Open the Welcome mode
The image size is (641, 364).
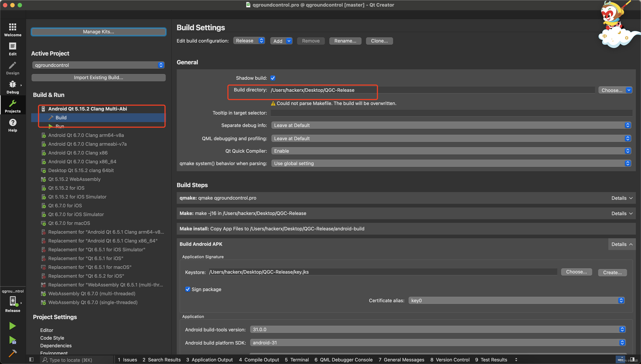pyautogui.click(x=12, y=30)
